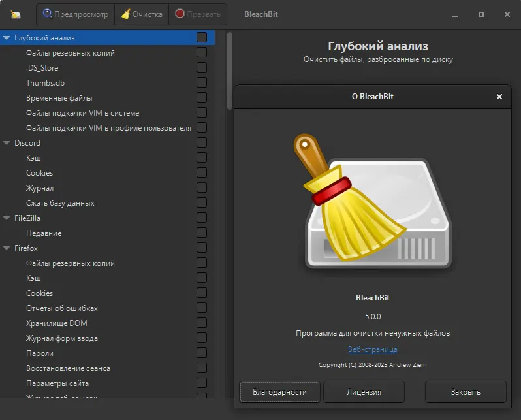The width and height of the screenshot is (521, 420).
Task: Tick the Thumbs.db checkbox
Action: point(202,83)
